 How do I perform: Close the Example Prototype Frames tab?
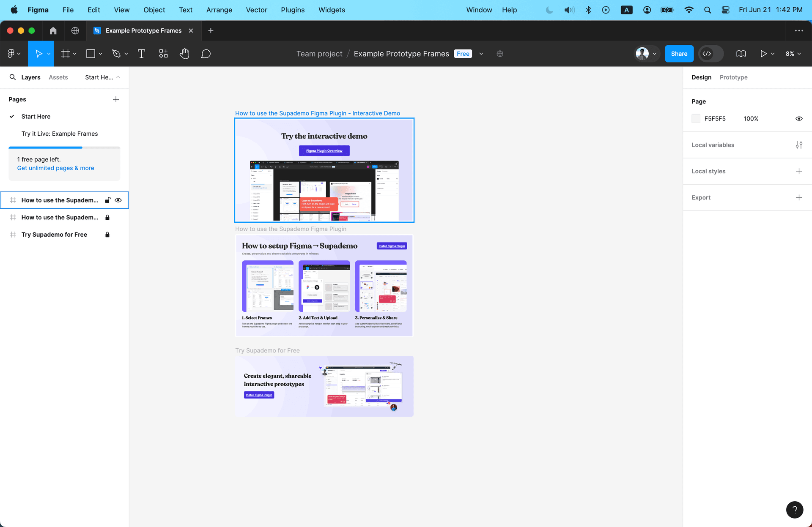pyautogui.click(x=191, y=30)
